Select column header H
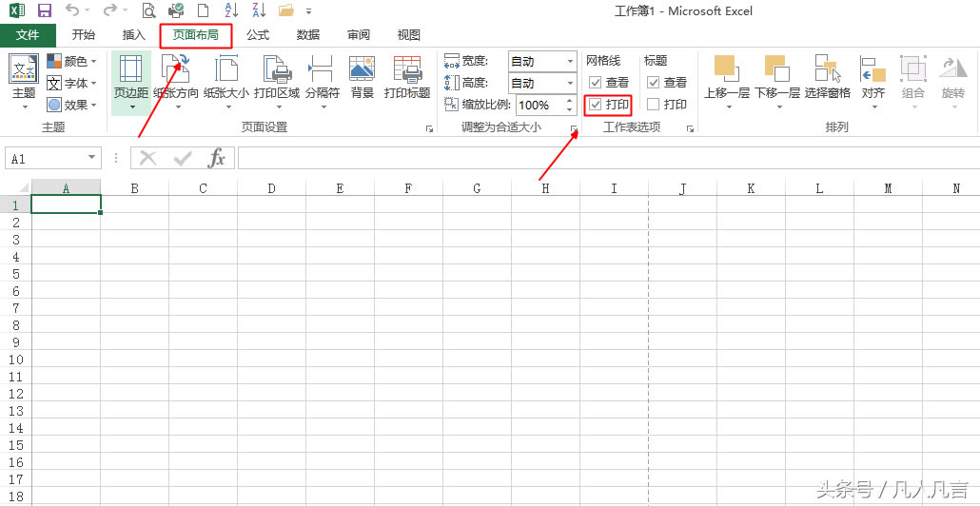 tap(545, 188)
